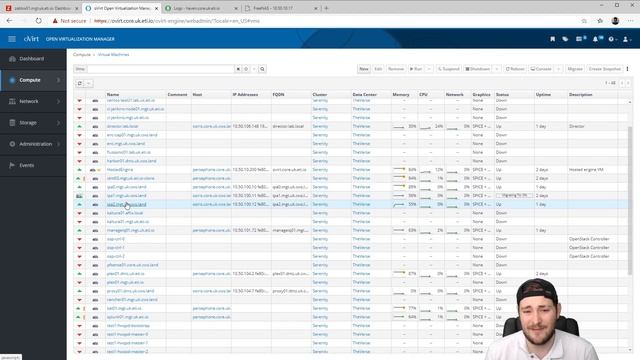Click the Console button
The width and height of the screenshot is (640, 360).
[x=541, y=69]
